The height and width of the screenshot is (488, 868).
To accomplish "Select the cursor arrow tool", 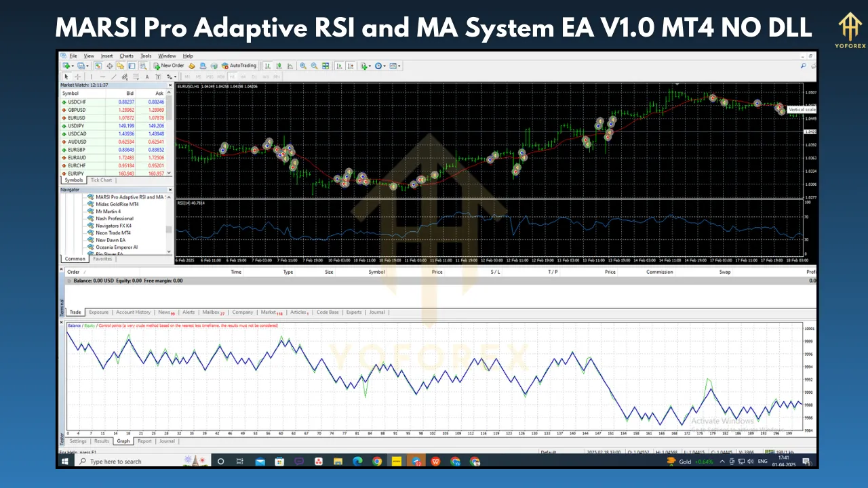I will [66, 77].
